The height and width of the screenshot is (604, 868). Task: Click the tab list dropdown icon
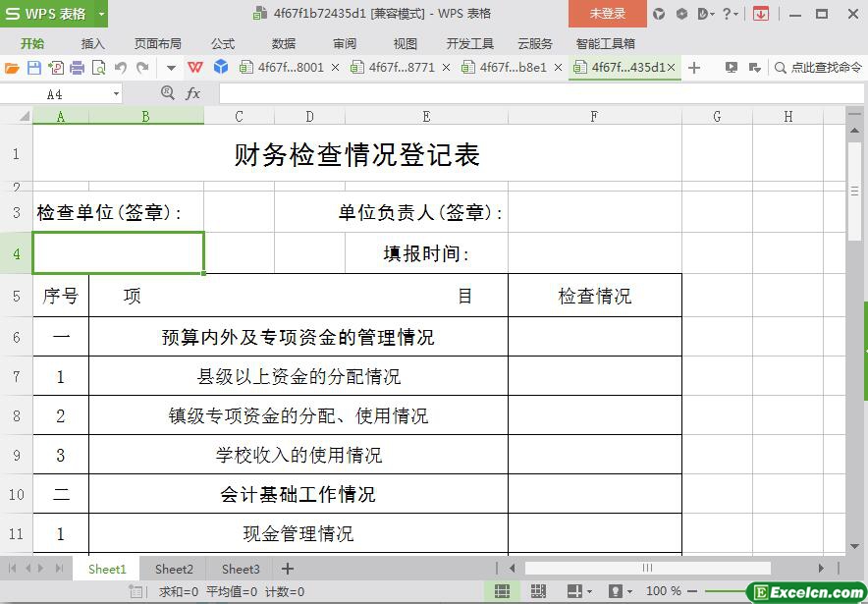(x=754, y=68)
